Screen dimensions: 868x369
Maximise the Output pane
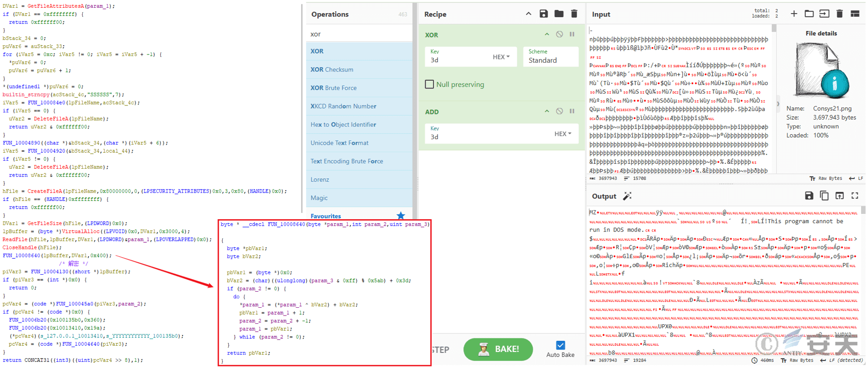coord(855,196)
